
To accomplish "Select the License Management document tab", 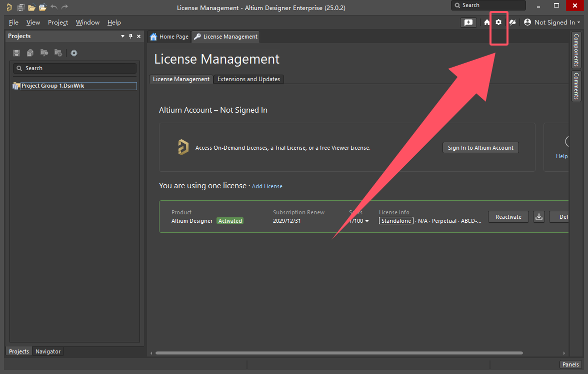I will [226, 37].
